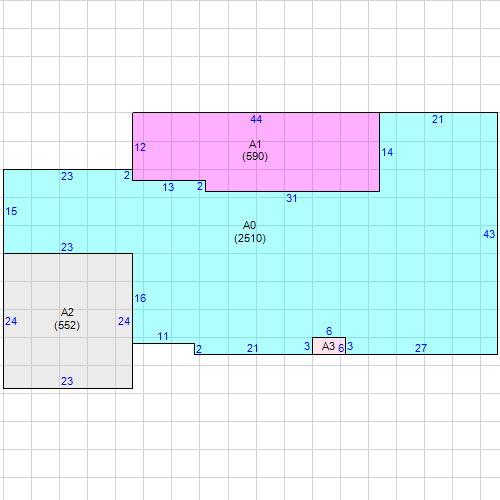Click the 6 dimension inside the A3 box
This screenshot has height=500, width=500.
341,348
